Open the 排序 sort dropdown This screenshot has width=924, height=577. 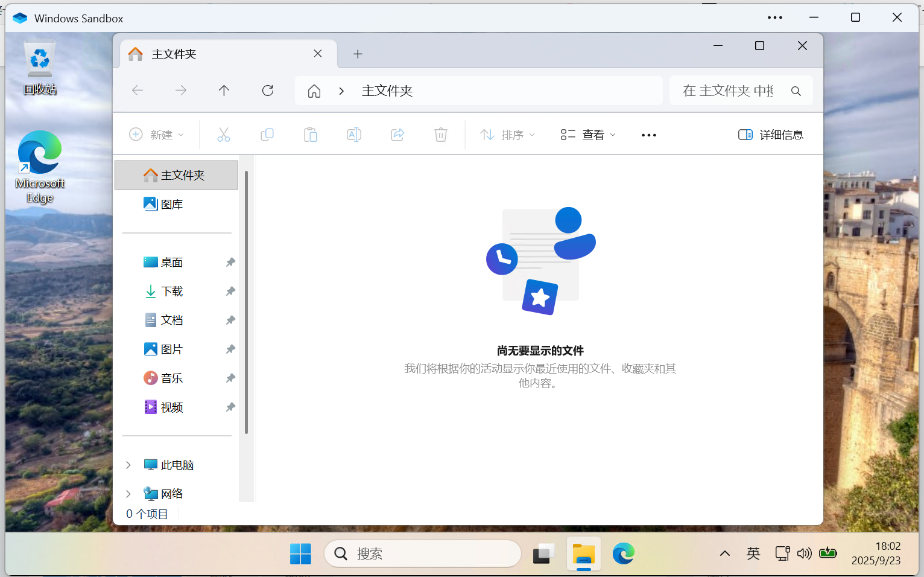[x=507, y=135]
